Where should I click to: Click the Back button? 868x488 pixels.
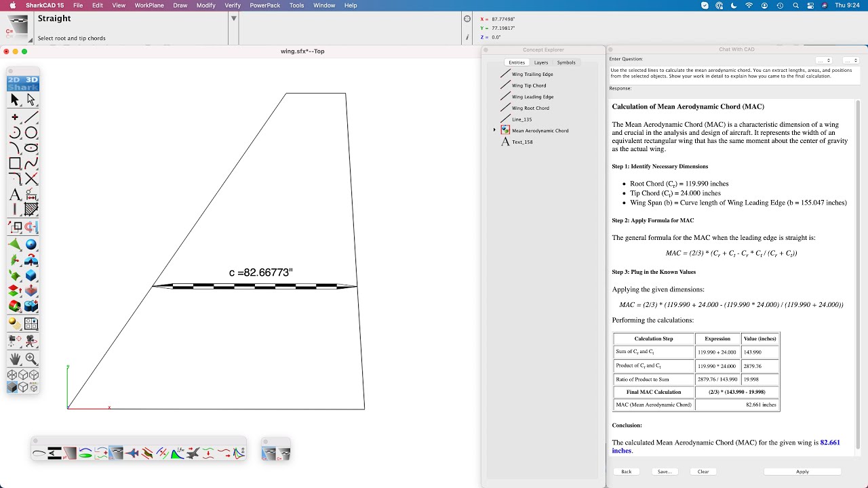click(627, 472)
